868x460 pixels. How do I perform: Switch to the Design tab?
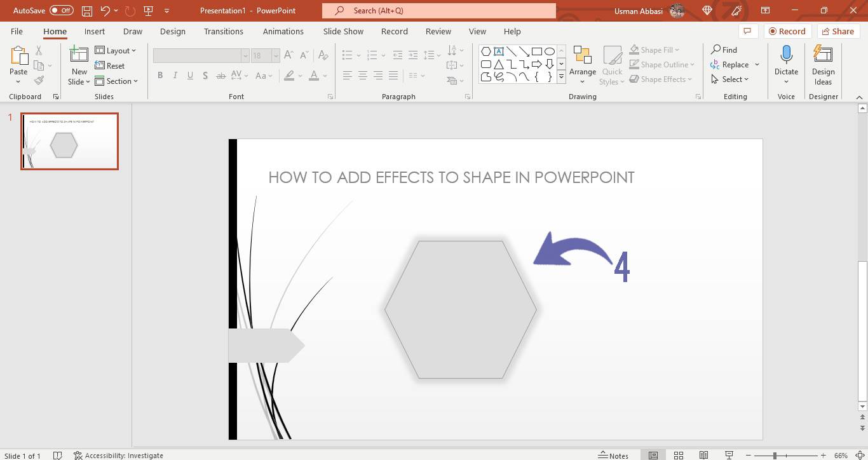click(x=173, y=31)
